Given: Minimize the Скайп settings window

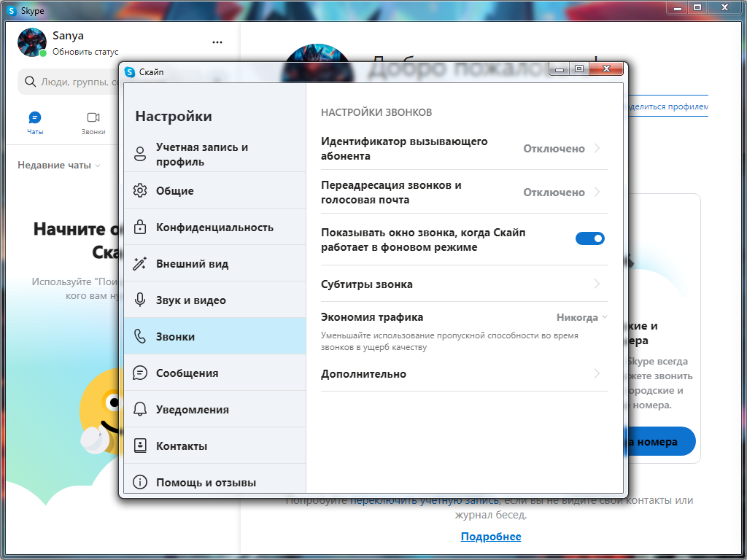Looking at the screenshot, I should tap(560, 69).
